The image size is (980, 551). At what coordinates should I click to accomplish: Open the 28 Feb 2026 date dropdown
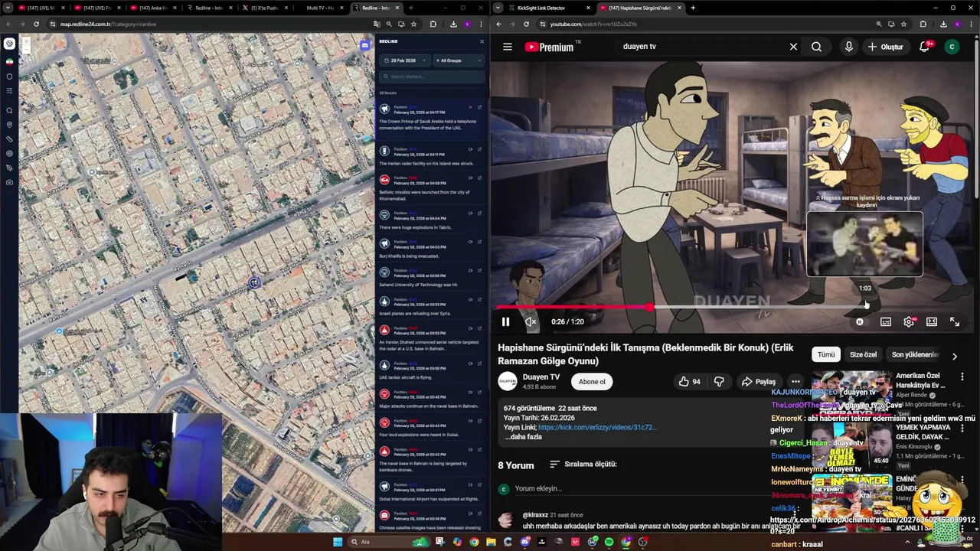point(405,60)
